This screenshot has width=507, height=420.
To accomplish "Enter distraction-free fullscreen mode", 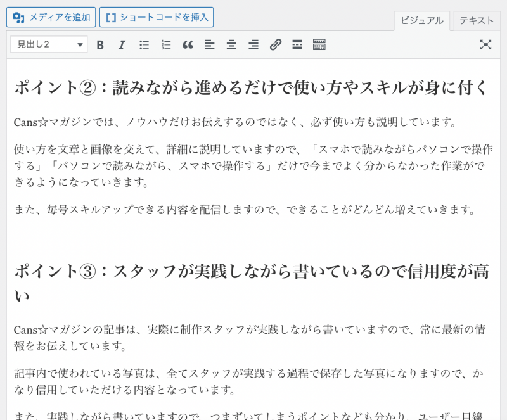I will [485, 45].
